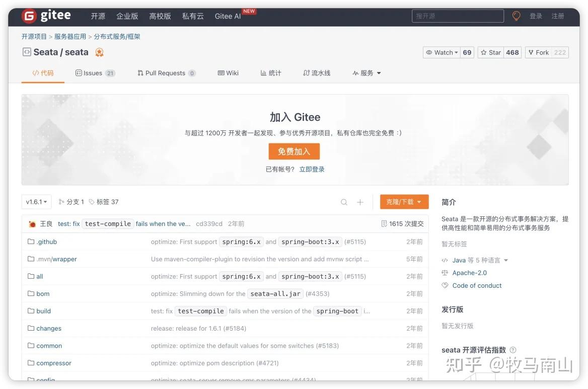Click the search icon above file list

click(344, 202)
